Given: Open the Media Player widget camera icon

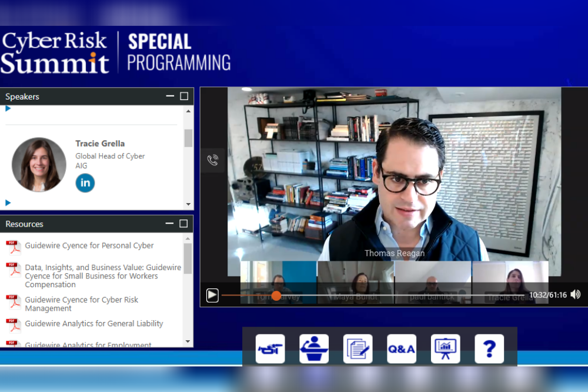Looking at the screenshot, I should pos(270,349).
